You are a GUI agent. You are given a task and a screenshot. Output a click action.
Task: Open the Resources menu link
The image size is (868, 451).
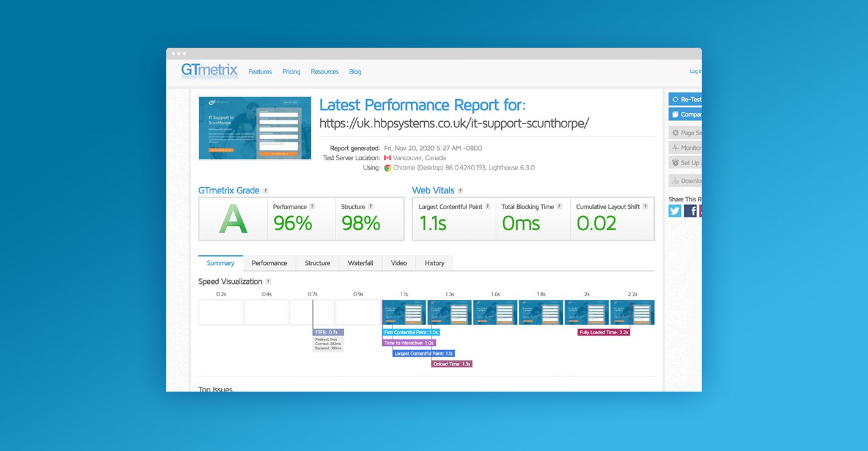pyautogui.click(x=324, y=72)
